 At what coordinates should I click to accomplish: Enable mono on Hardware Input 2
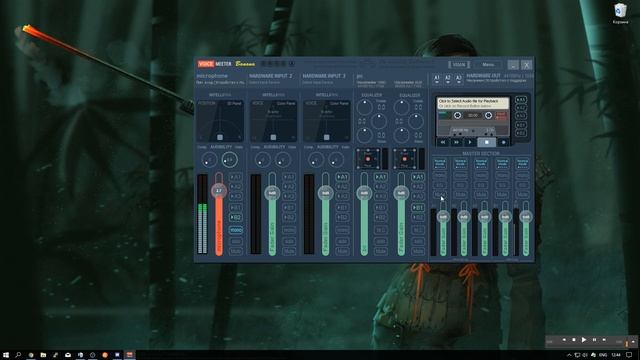click(x=289, y=230)
